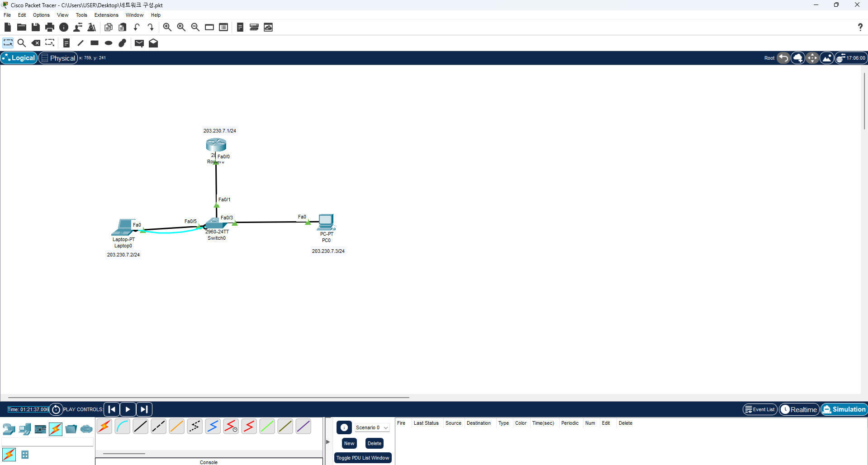The width and height of the screenshot is (868, 465).
Task: Open the Scenario 0 dropdown
Action: (x=372, y=427)
